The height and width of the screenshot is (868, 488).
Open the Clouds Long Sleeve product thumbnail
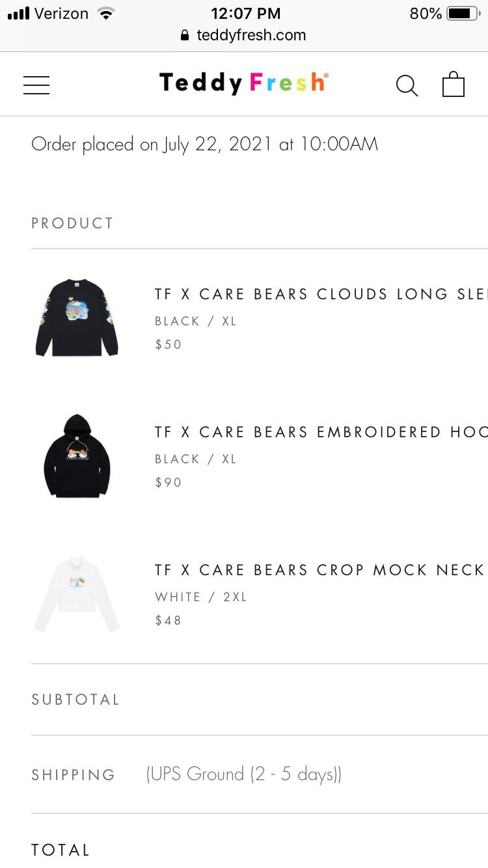coord(77,318)
